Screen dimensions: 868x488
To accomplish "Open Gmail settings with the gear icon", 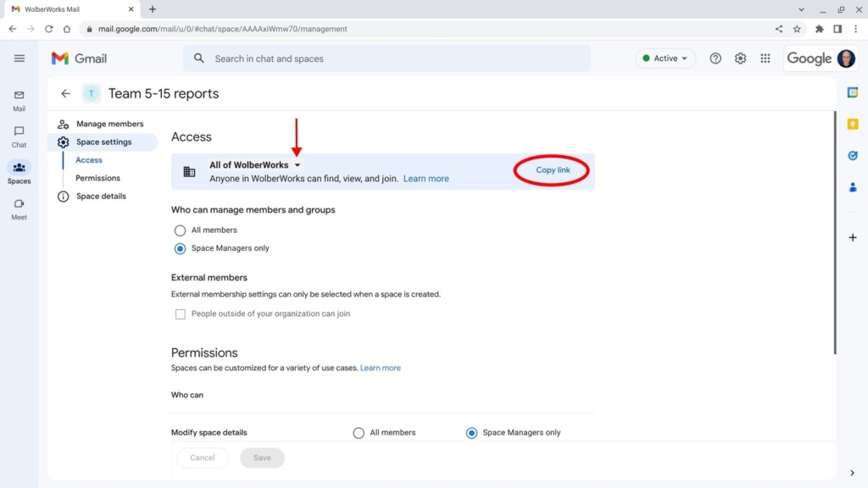I will coord(740,58).
